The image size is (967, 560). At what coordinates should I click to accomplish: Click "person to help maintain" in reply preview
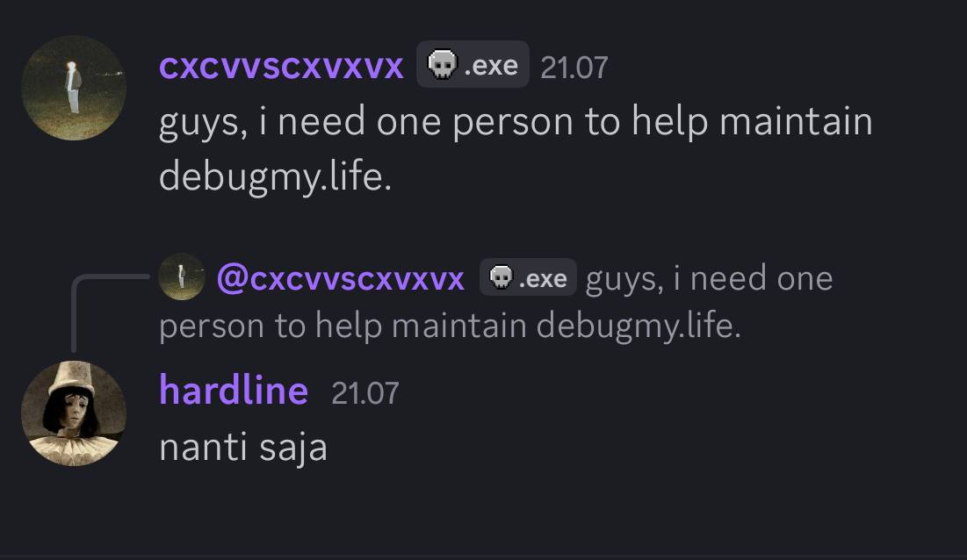coord(343,326)
